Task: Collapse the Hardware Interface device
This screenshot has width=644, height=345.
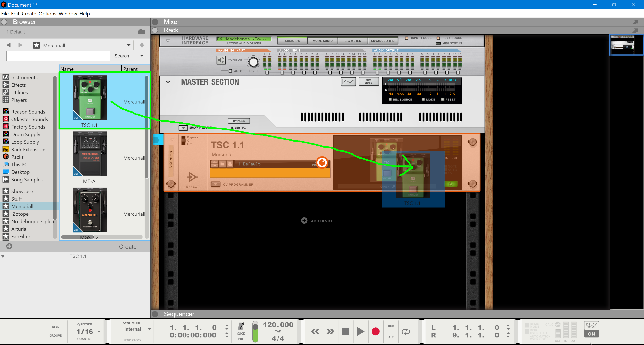Action: (x=168, y=40)
